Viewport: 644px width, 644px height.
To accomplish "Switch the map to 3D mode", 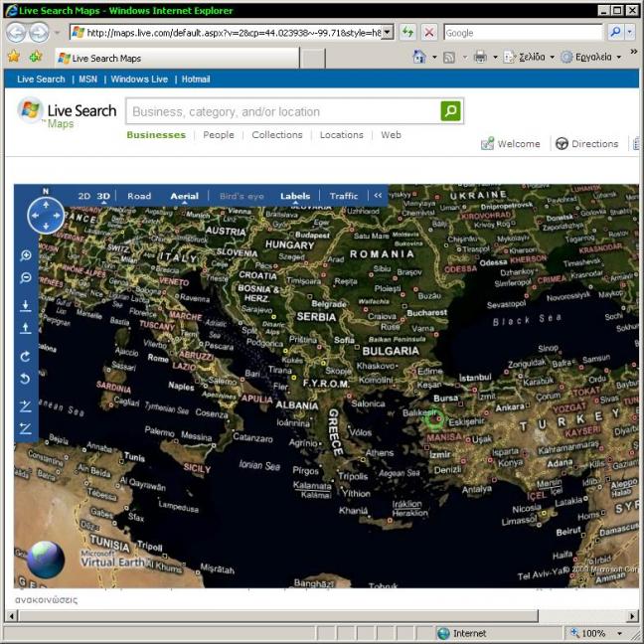I will point(103,196).
